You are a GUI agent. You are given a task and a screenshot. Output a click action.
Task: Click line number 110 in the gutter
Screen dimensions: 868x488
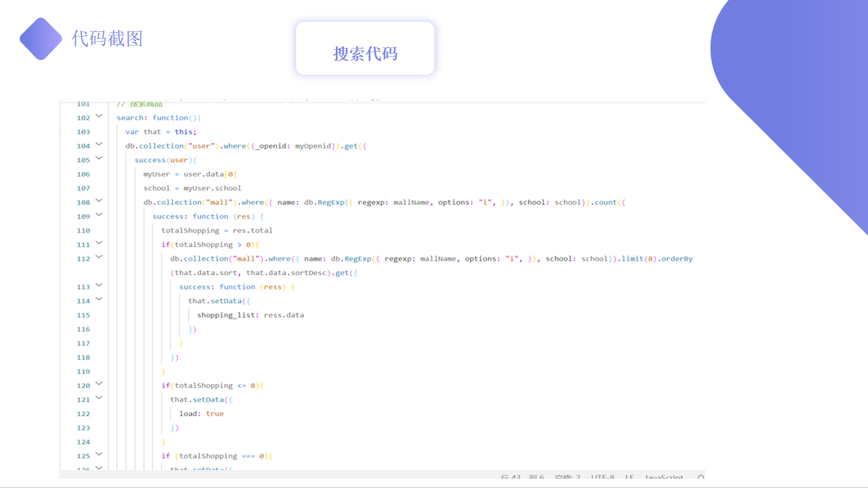pos(83,231)
